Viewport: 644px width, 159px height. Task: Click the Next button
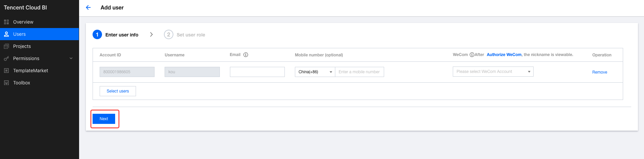(104, 119)
